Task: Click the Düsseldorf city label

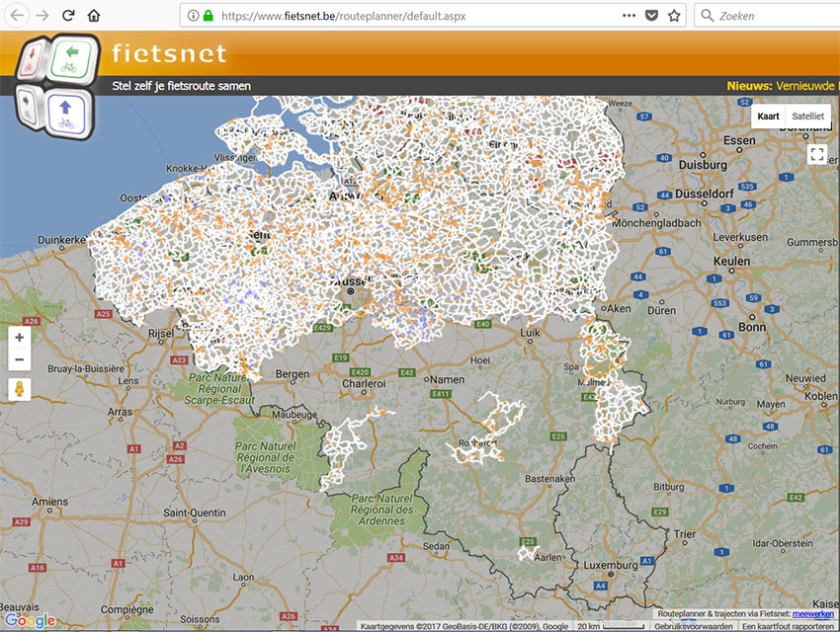Action: coord(705,194)
